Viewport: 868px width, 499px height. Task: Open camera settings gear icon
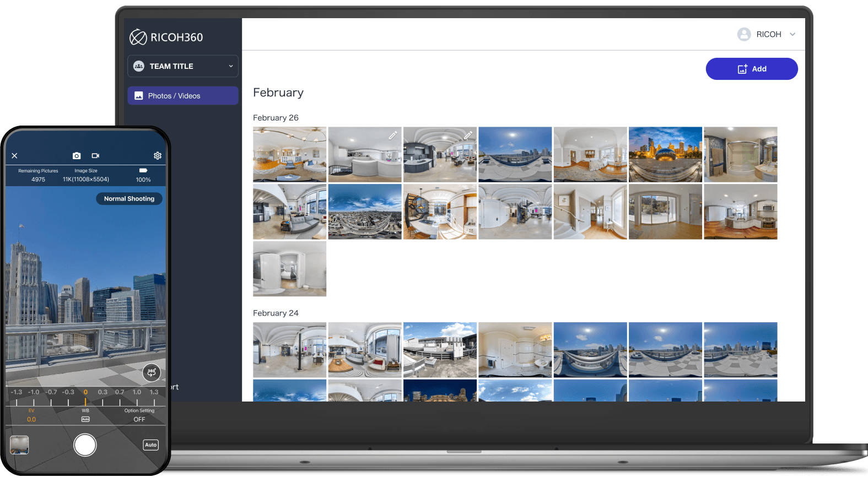pyautogui.click(x=158, y=156)
